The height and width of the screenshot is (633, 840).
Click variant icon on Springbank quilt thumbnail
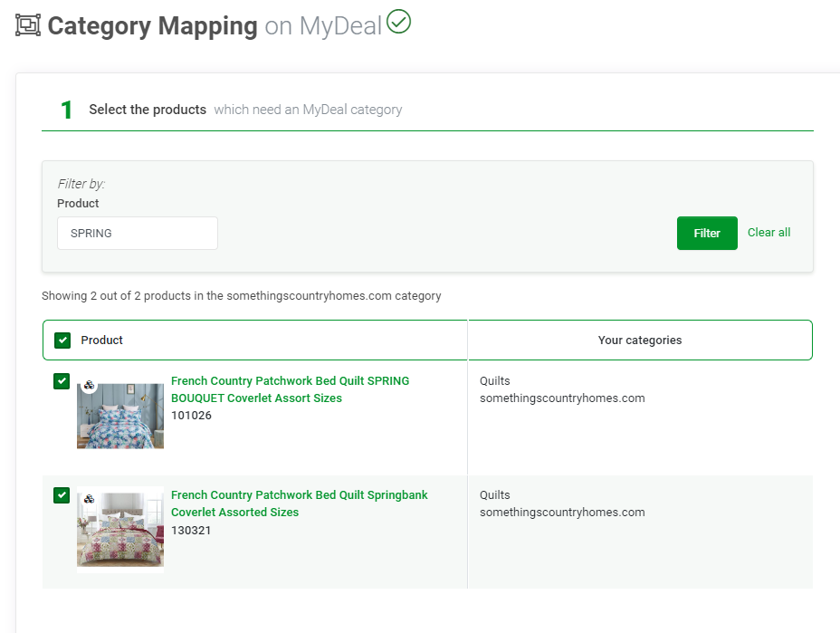pos(90,499)
